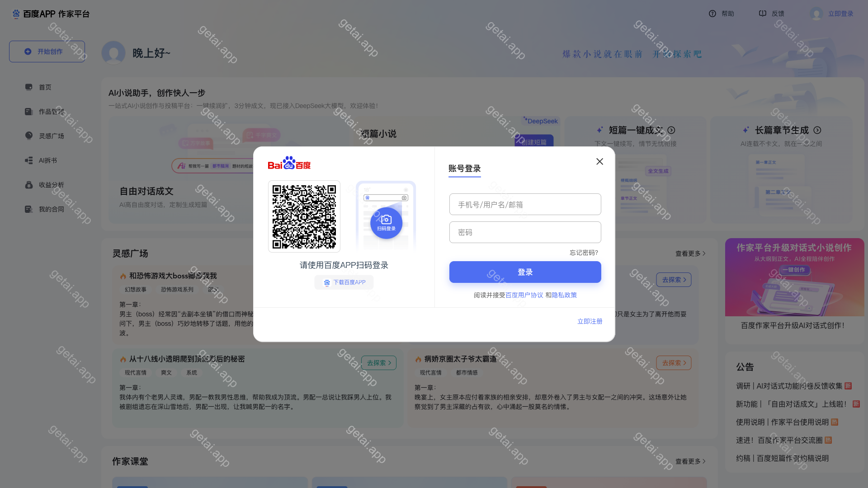Screen dimensions: 868x488
Task: Click the top-right 去探索 button in 灵感广场
Action: click(674, 280)
